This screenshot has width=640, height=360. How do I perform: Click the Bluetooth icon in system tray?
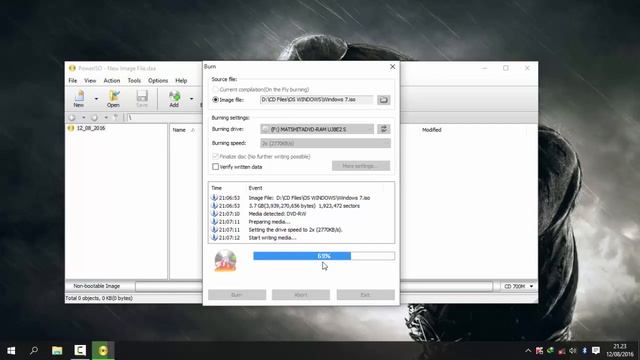pos(584,351)
